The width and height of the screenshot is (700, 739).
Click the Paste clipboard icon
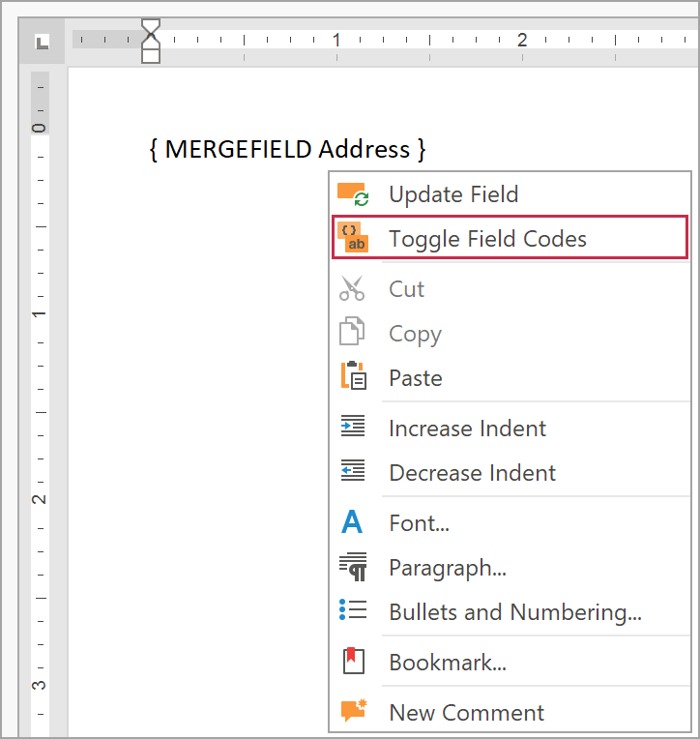(x=353, y=377)
